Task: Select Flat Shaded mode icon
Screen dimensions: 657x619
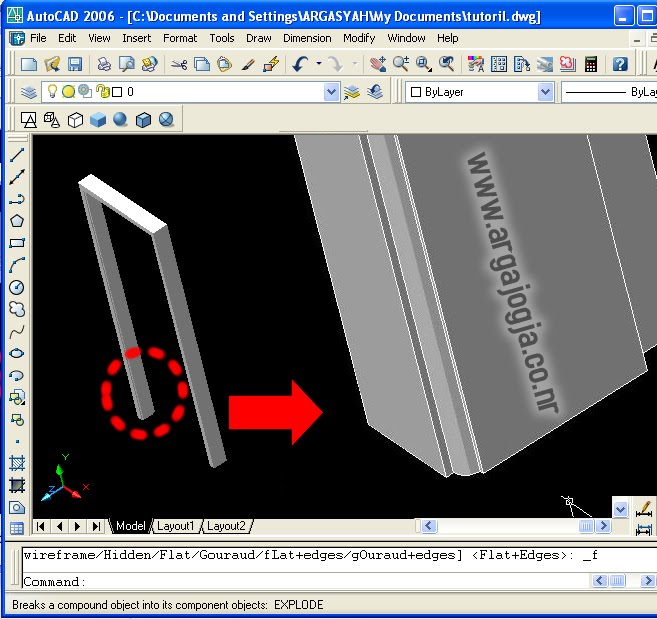Action: click(98, 120)
